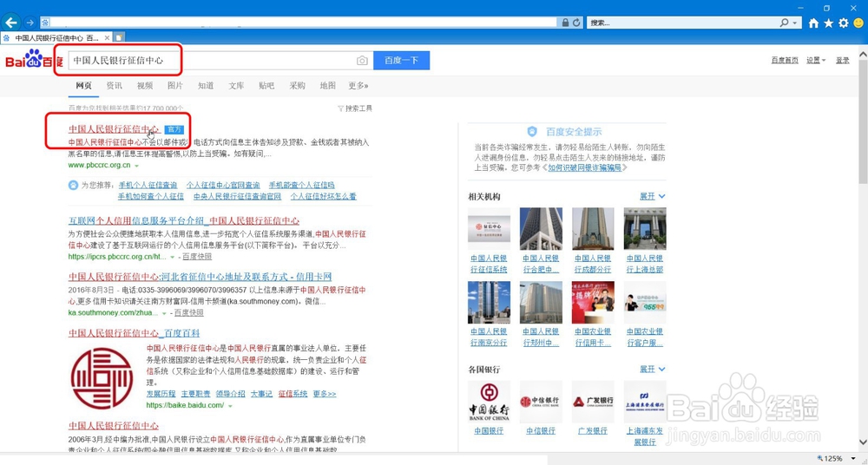Open a new browser tab

click(x=119, y=37)
